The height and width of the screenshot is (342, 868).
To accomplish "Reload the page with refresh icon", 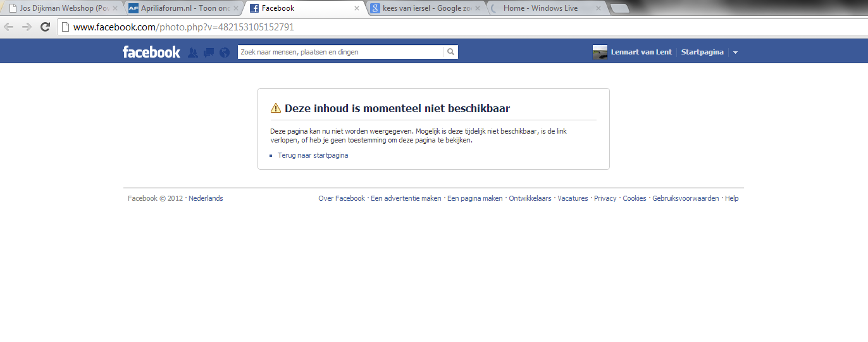I will (x=45, y=27).
